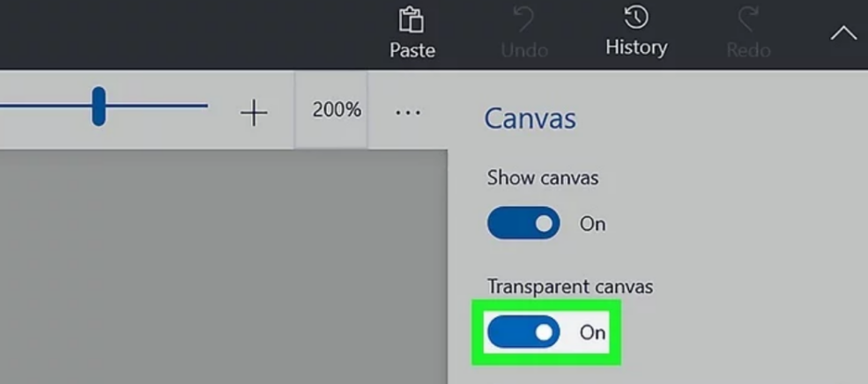The height and width of the screenshot is (384, 868).
Task: Click the "On" text beside Transparent canvas
Action: [592, 332]
